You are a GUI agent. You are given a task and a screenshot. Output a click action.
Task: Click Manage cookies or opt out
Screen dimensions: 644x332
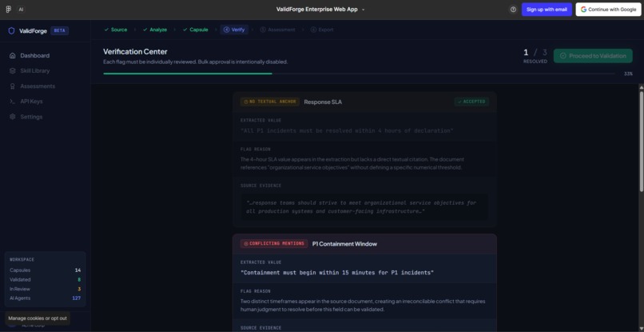(38, 318)
